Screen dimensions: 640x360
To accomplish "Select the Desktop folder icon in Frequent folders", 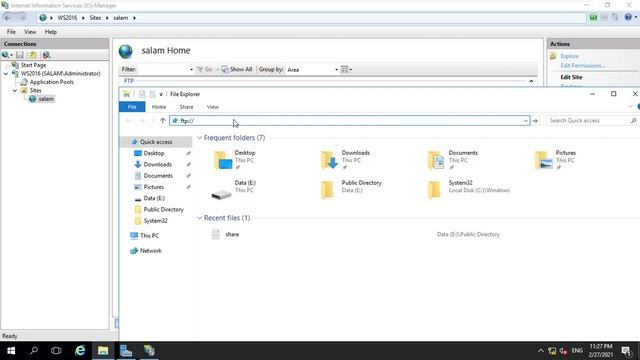I will (223, 160).
